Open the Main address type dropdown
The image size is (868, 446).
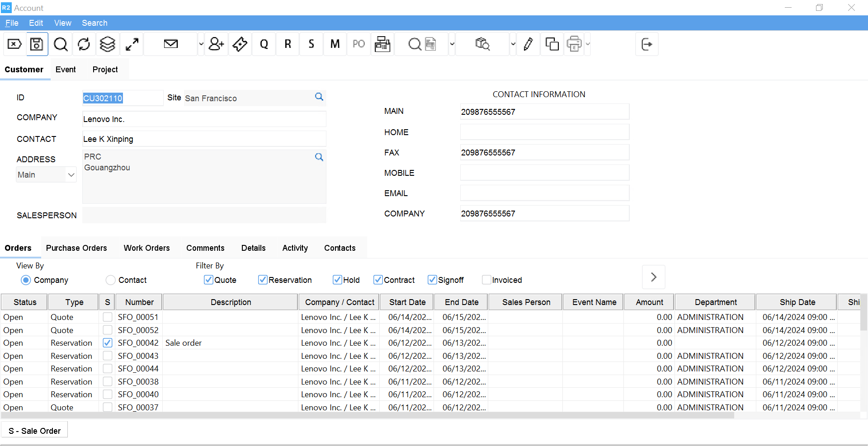pos(71,175)
